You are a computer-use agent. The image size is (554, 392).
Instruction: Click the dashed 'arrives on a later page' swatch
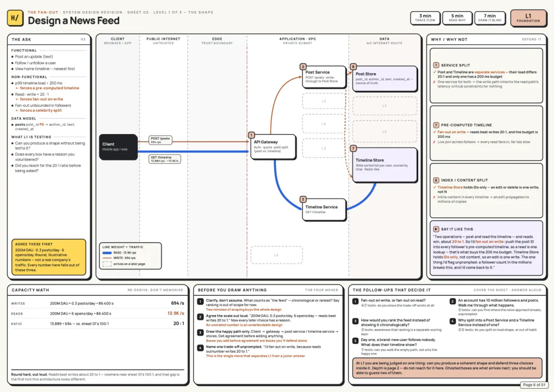[107, 264]
